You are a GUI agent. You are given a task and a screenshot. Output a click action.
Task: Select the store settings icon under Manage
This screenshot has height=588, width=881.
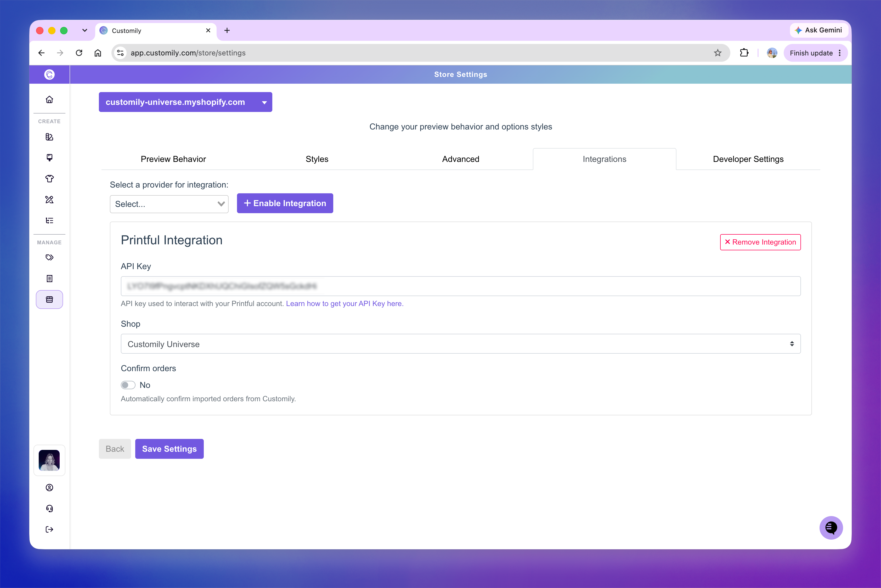coord(49,300)
